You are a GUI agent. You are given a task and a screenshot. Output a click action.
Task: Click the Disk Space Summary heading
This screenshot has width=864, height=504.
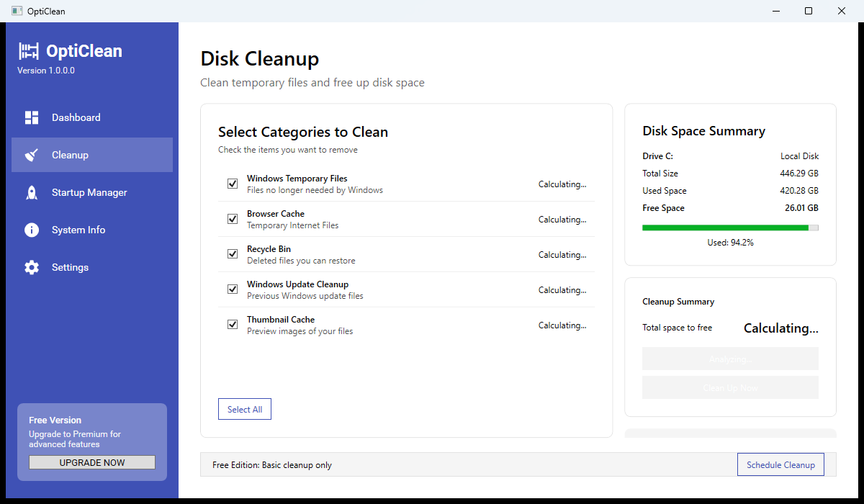tap(703, 131)
